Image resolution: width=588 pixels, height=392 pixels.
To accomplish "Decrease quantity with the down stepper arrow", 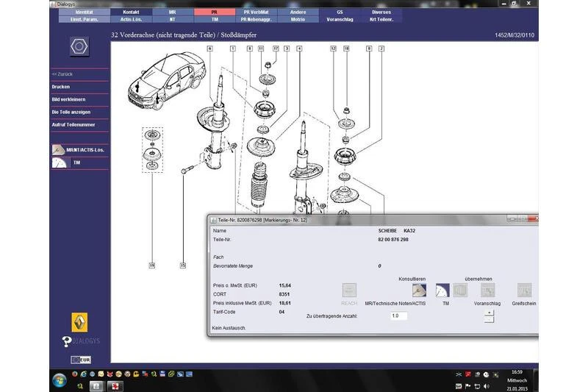I will 489,319.
